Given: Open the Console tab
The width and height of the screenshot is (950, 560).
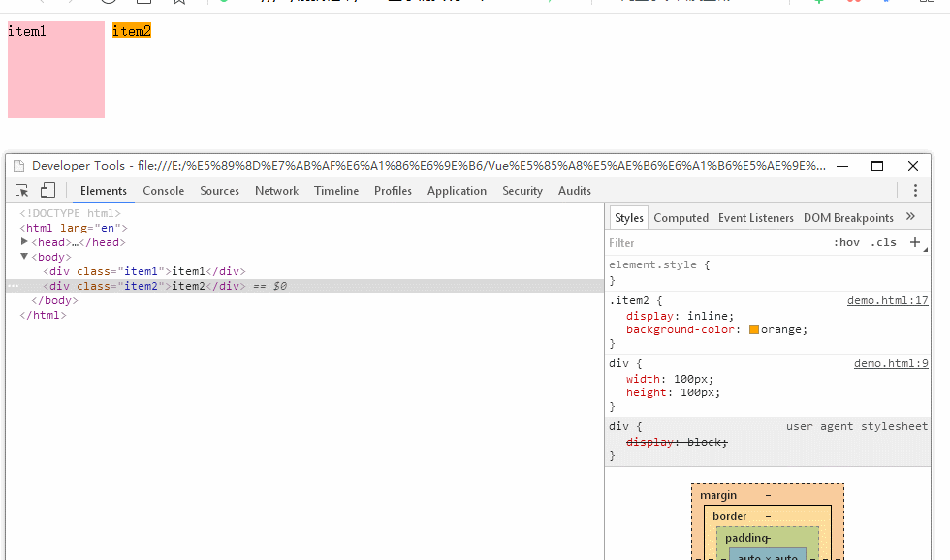Looking at the screenshot, I should click(164, 191).
